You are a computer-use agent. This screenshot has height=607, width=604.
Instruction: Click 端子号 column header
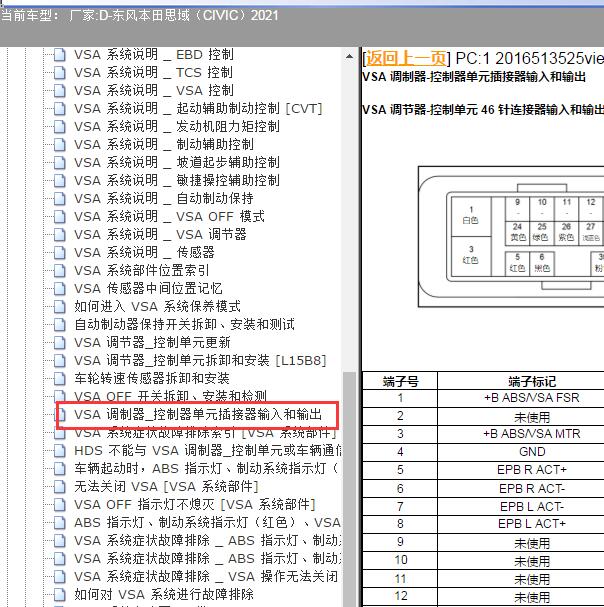click(400, 381)
